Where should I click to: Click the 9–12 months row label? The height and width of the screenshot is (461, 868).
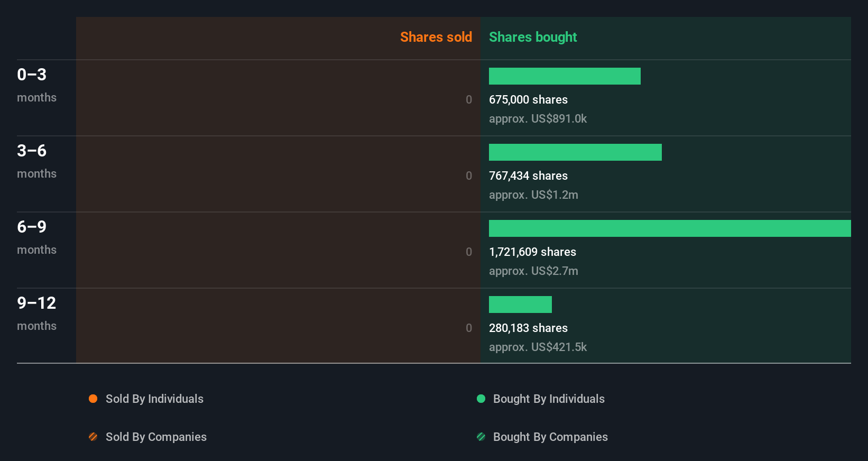pyautogui.click(x=36, y=314)
